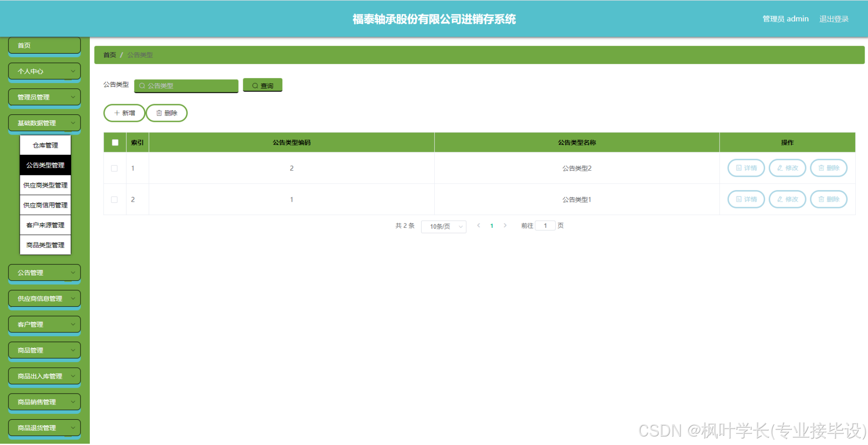The image size is (868, 445).
Task: Expand the 商品管理 sidebar menu
Action: point(44,351)
